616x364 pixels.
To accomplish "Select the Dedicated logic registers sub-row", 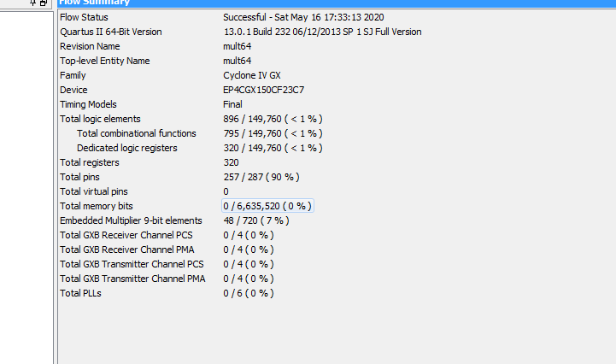I will (337, 148).
